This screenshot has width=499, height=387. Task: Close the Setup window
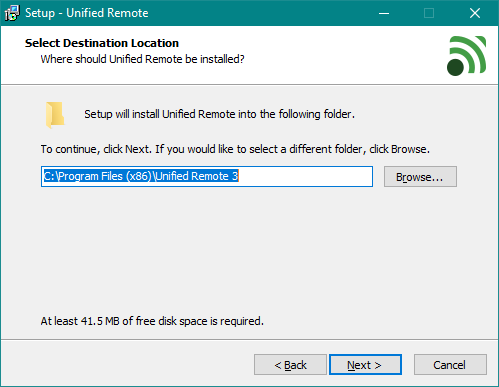475,13
